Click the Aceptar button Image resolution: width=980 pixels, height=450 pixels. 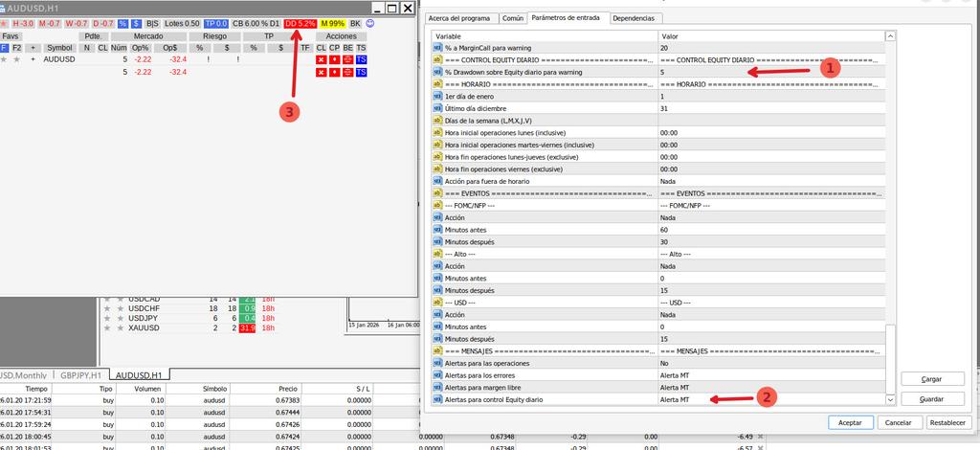(850, 422)
